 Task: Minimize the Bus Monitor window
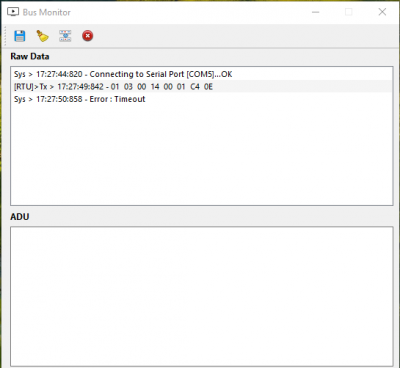click(x=315, y=12)
